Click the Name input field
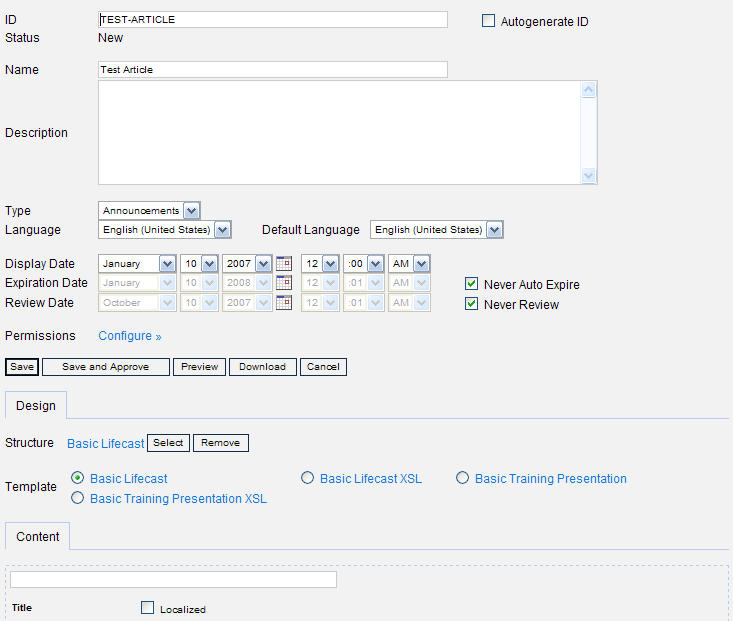 [x=273, y=70]
